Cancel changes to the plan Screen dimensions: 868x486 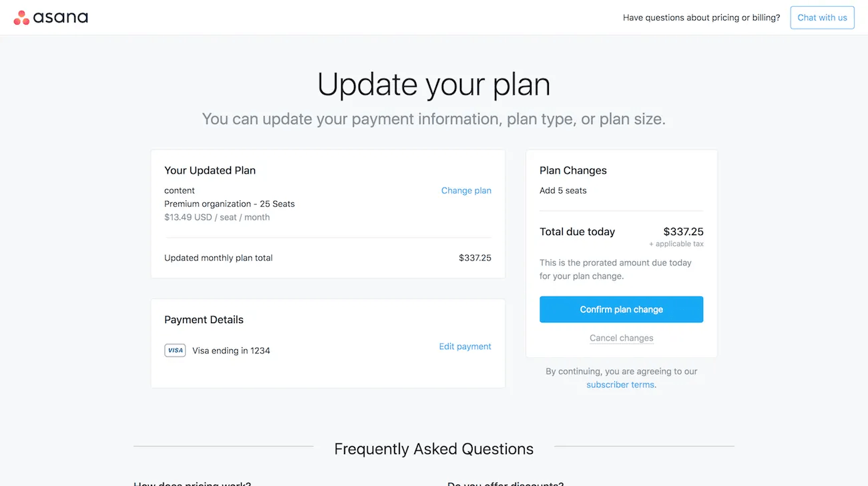tap(621, 338)
